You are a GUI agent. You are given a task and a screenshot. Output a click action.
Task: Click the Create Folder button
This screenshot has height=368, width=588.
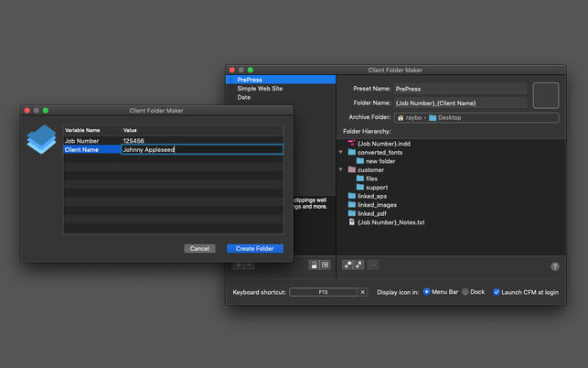(x=255, y=248)
